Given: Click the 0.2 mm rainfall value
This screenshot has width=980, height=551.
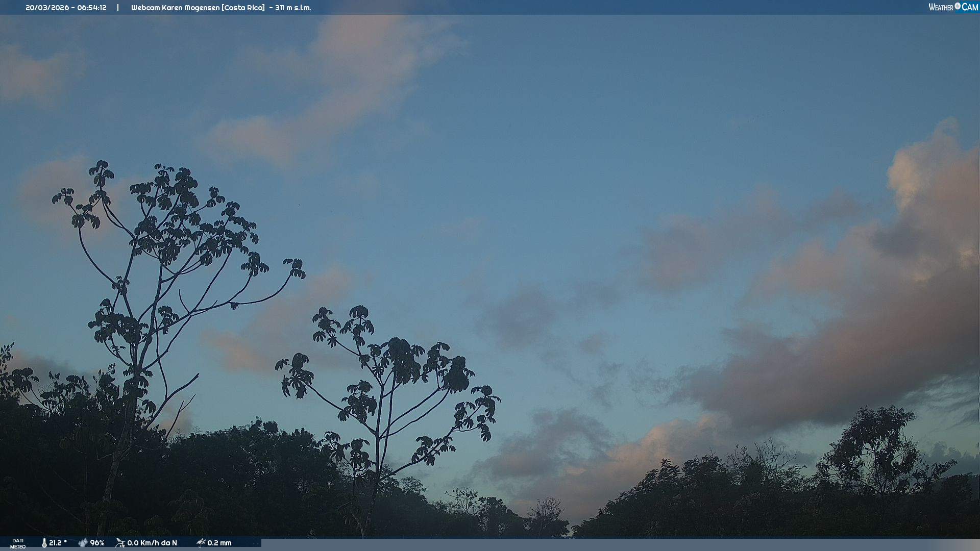Looking at the screenshot, I should (219, 543).
